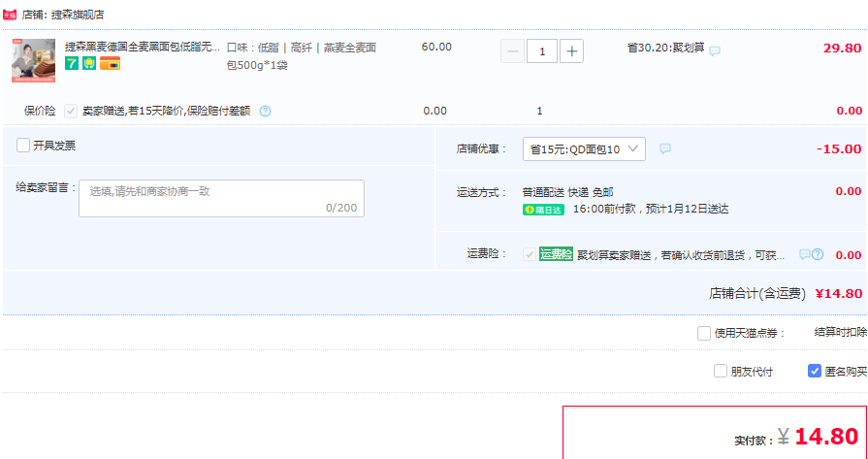
Task: Click the 口味 低脂 高纤 specification text
Action: pos(302,56)
